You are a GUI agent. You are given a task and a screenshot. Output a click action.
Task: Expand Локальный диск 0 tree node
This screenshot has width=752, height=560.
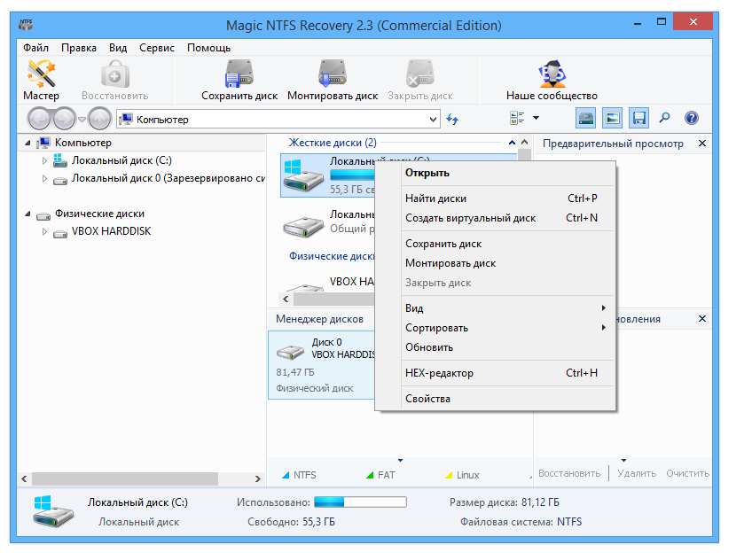tap(44, 179)
